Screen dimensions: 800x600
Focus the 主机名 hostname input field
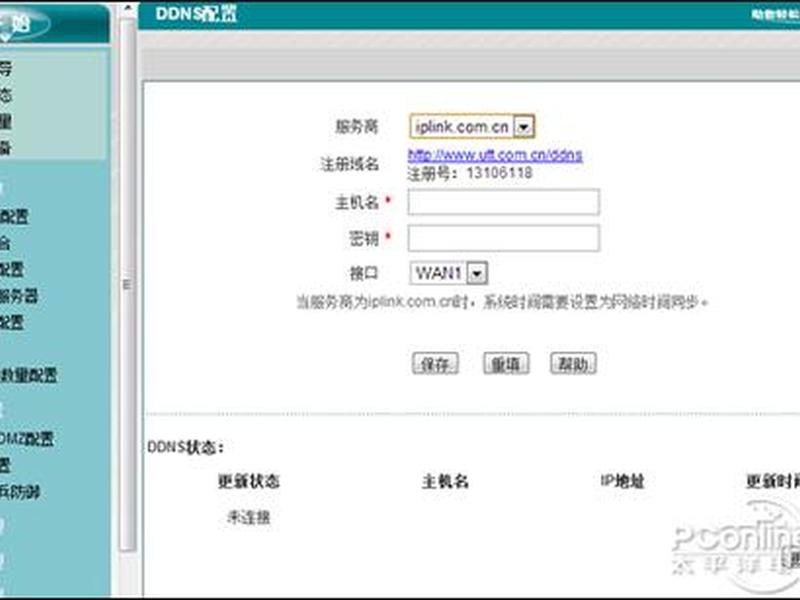pyautogui.click(x=504, y=202)
